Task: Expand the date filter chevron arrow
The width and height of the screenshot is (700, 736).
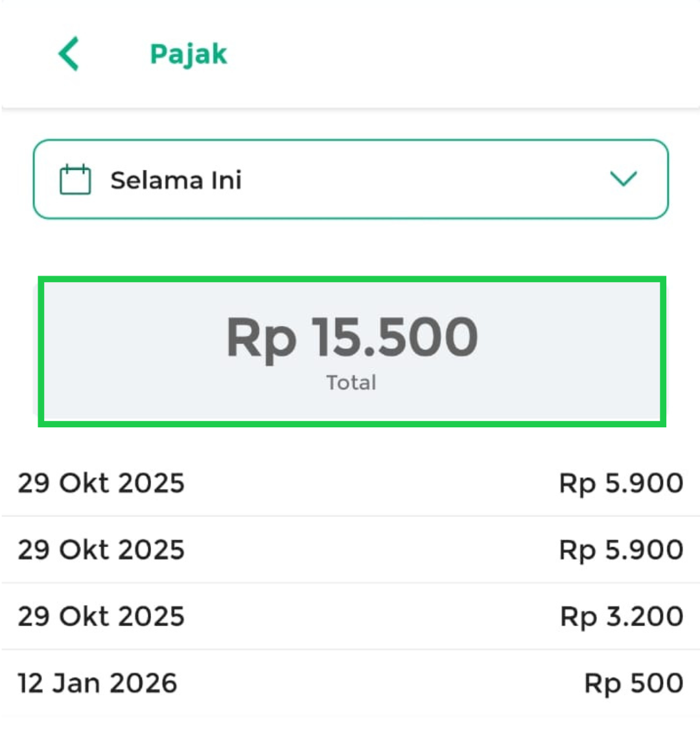Action: 624,178
